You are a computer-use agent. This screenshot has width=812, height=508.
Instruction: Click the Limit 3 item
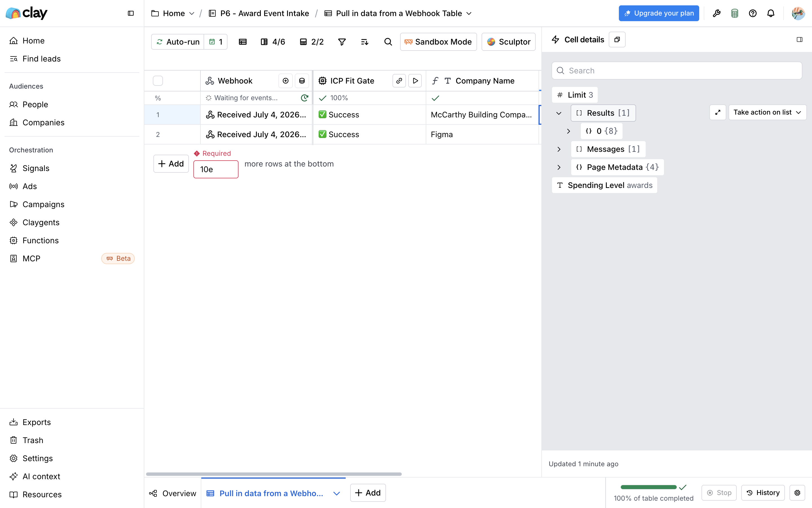coord(574,95)
